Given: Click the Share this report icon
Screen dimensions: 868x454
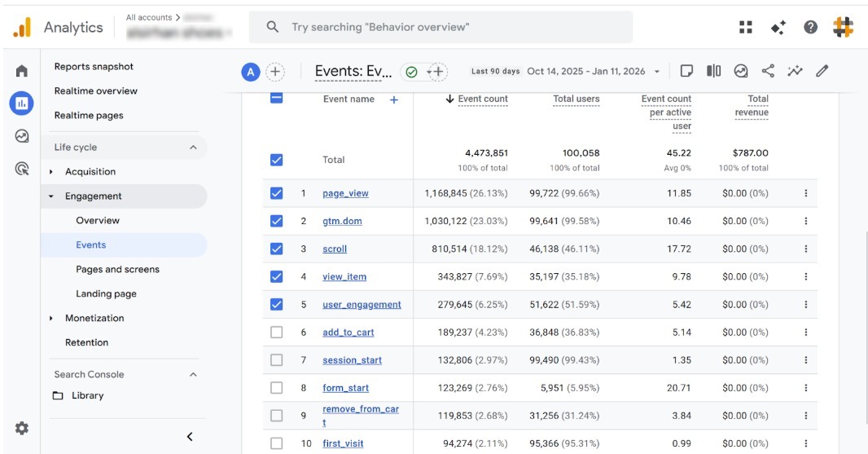Looking at the screenshot, I should click(768, 71).
